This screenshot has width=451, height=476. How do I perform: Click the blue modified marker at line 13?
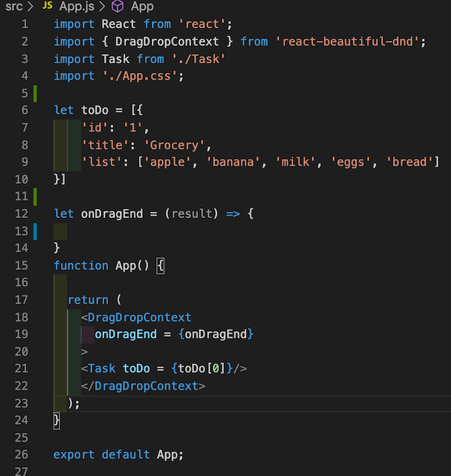coord(35,231)
